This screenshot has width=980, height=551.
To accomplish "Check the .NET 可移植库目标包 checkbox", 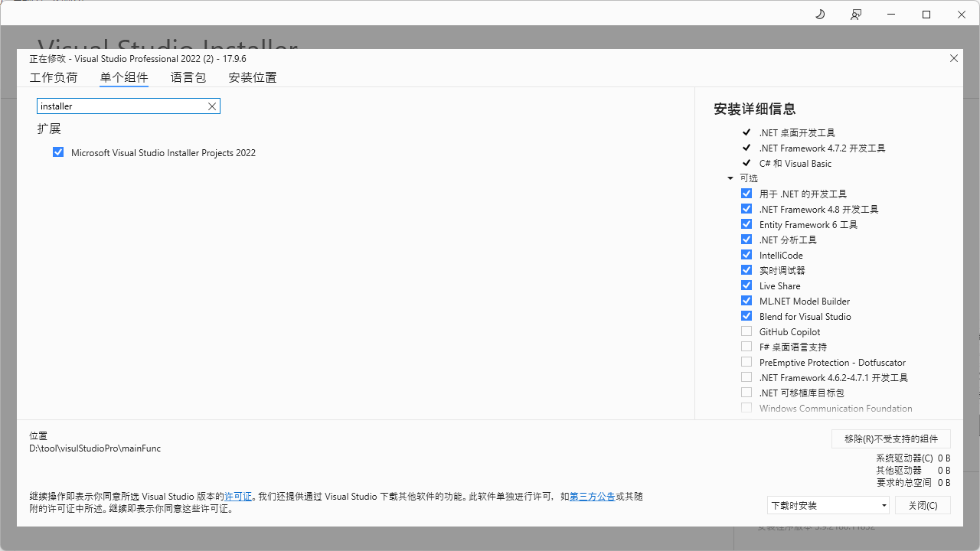I will (x=746, y=393).
